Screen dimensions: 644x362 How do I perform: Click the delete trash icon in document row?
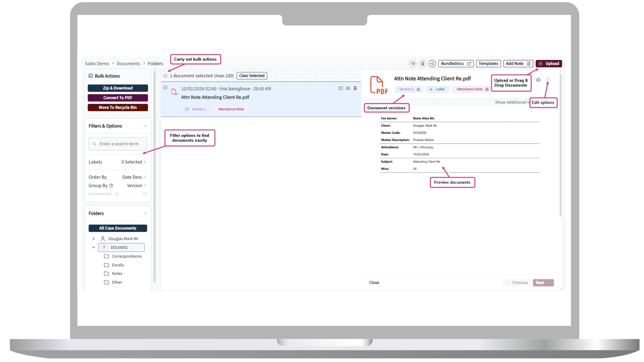click(x=355, y=88)
